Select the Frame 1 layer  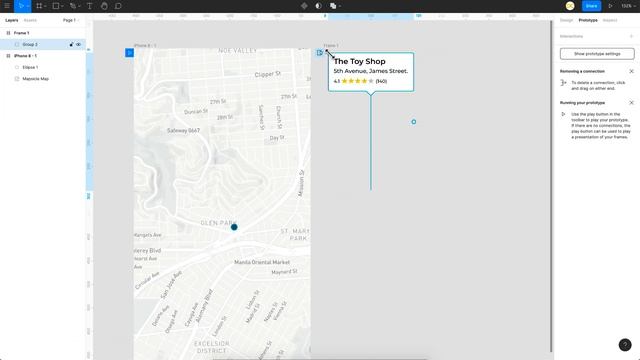(43, 33)
